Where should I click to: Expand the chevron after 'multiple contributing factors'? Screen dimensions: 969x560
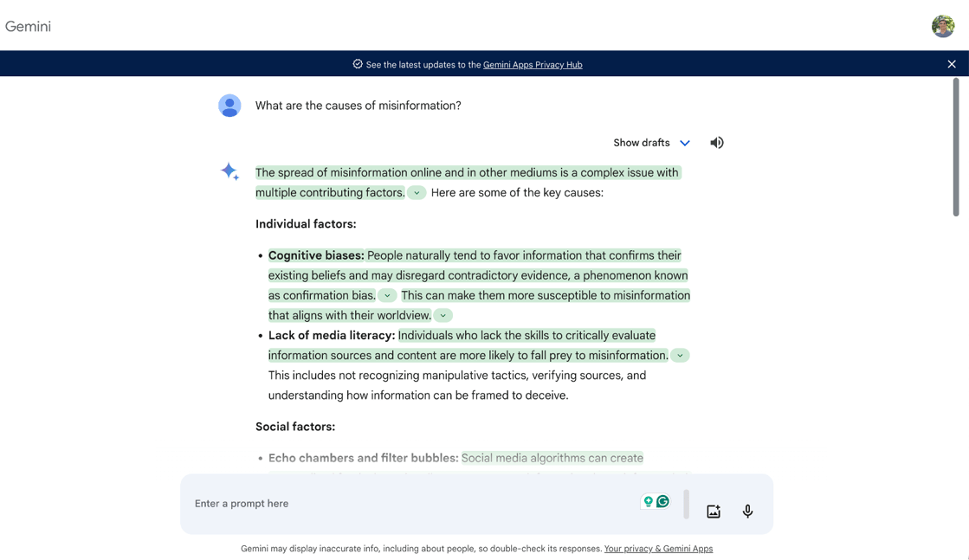pyautogui.click(x=417, y=193)
